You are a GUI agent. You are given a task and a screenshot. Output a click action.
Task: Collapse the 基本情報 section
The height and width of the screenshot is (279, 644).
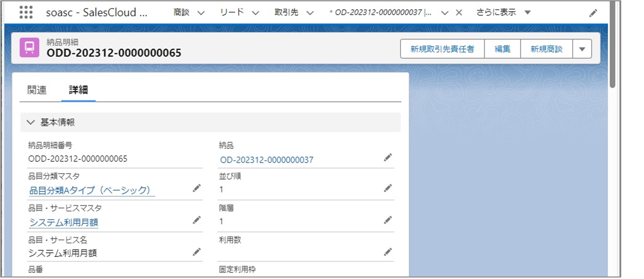click(31, 122)
